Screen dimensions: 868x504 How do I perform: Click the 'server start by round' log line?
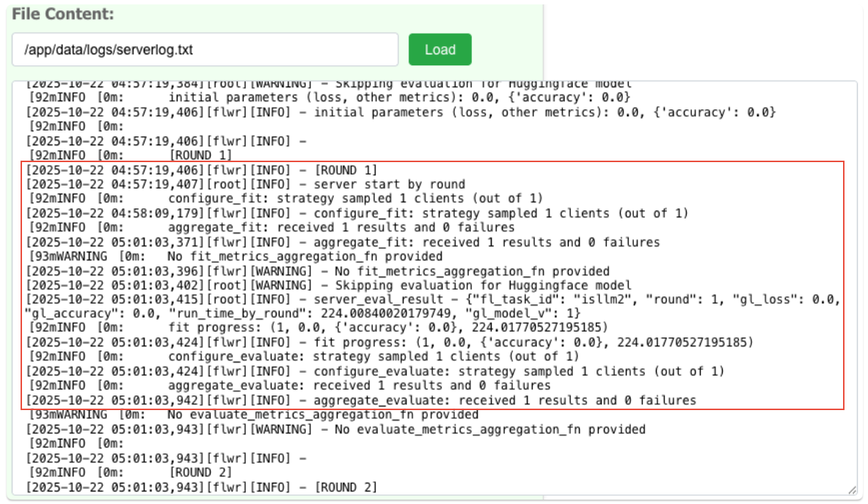click(246, 185)
